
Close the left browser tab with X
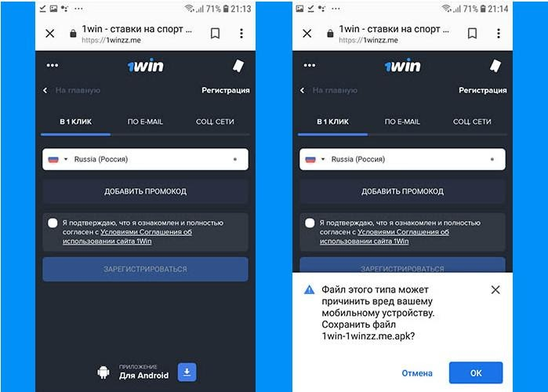50,33
